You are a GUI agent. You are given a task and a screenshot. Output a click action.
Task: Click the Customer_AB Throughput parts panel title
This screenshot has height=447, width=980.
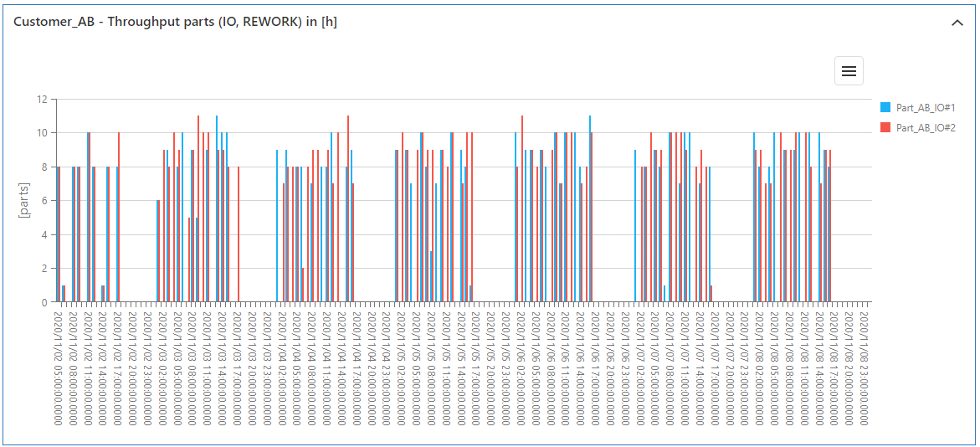(175, 22)
